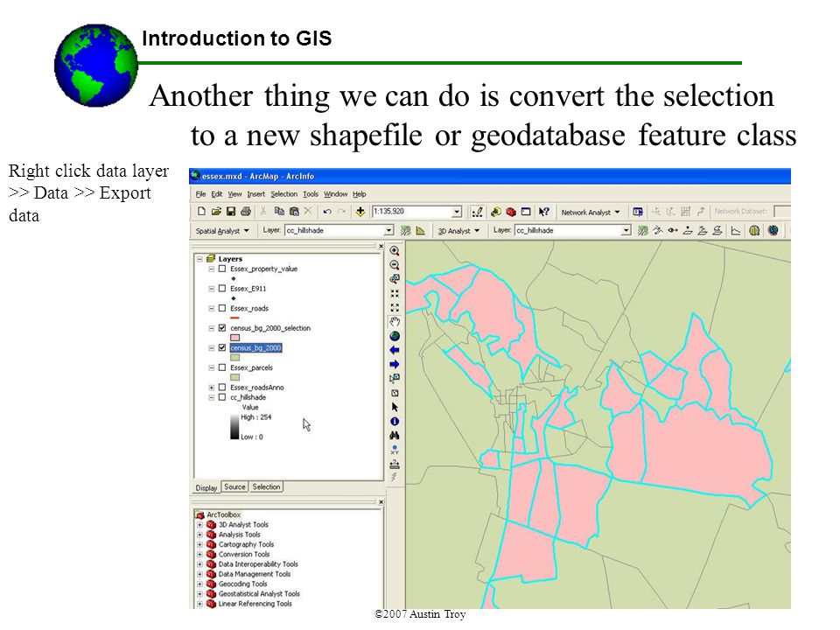Select the Zoom In magnifier tool
This screenshot has width=840, height=630.
point(395,251)
